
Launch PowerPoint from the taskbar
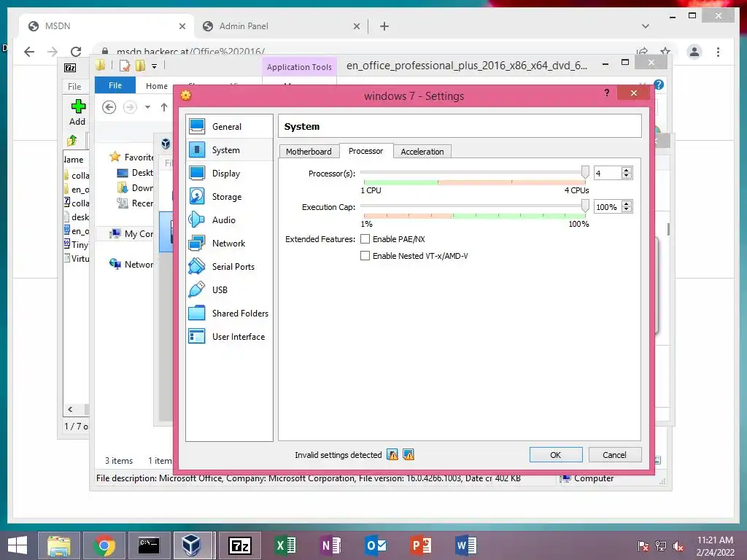[421, 545]
